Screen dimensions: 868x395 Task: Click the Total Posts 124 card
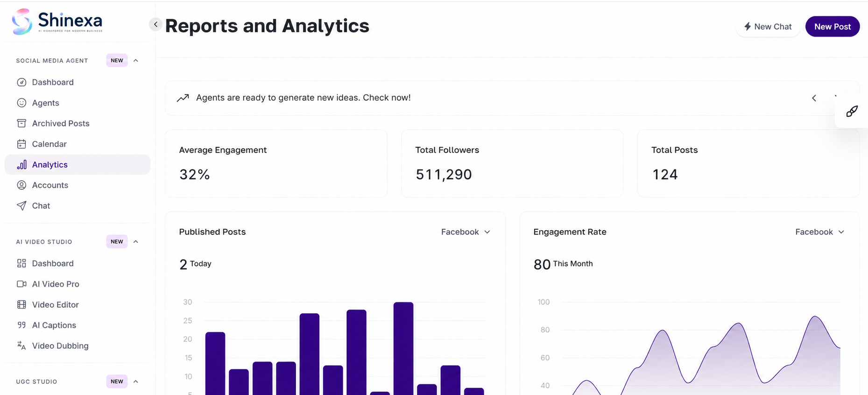[x=748, y=163]
